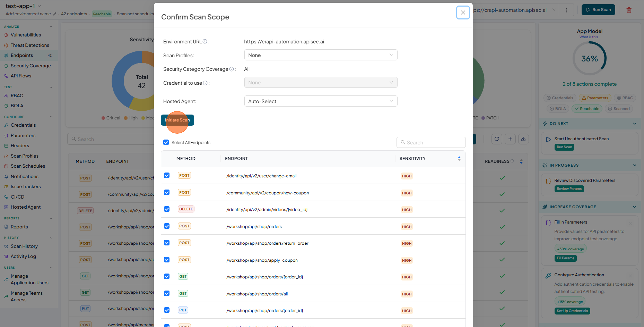Show Security Category Coverage info icon
This screenshot has height=327, width=644.
click(232, 69)
